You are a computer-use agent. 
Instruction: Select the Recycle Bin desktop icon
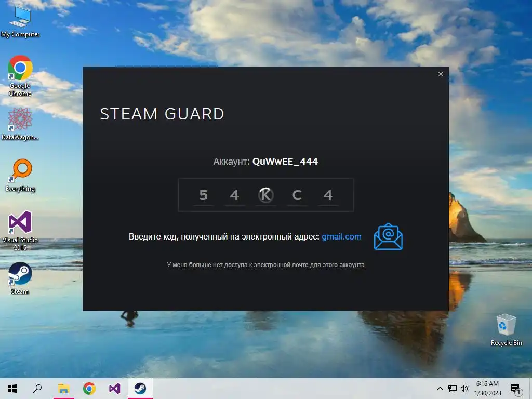click(506, 330)
